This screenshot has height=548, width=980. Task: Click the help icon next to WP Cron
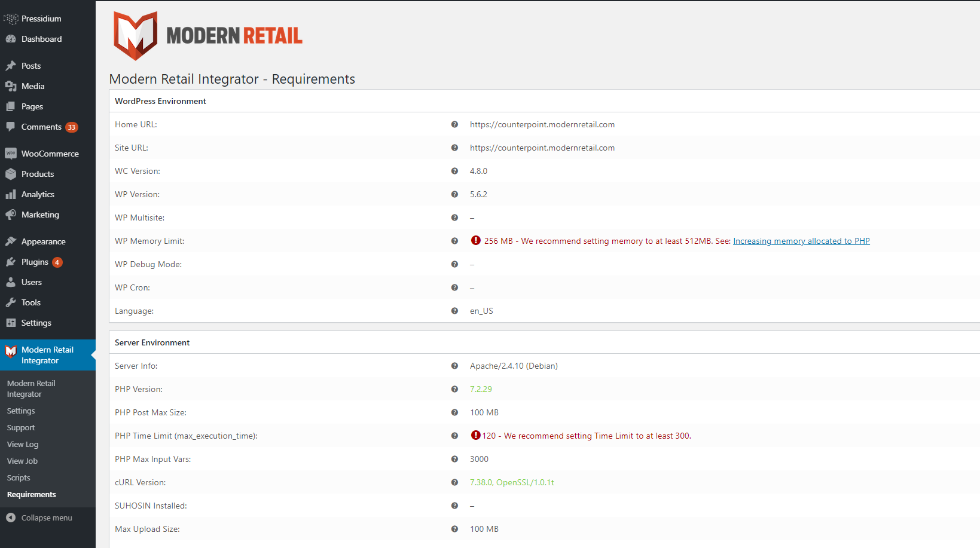click(x=454, y=287)
